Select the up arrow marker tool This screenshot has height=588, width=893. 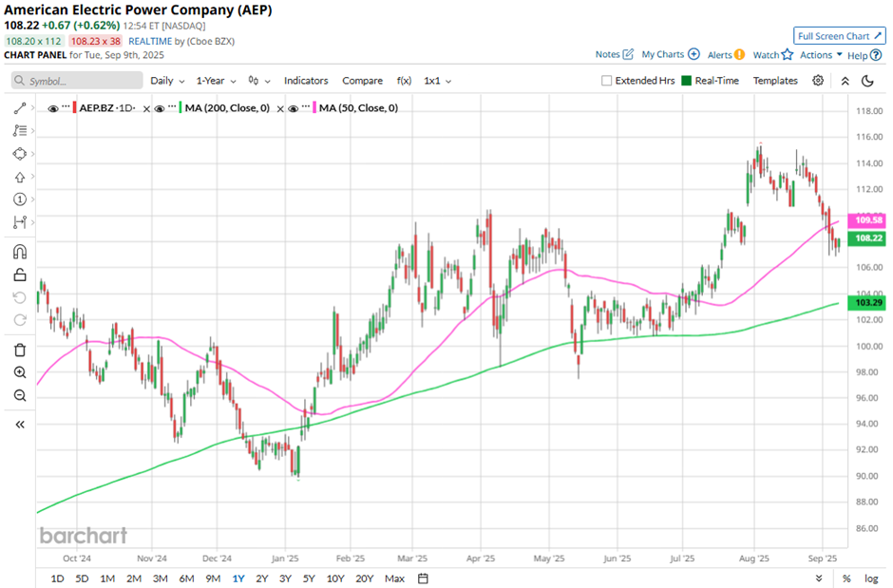[20, 177]
